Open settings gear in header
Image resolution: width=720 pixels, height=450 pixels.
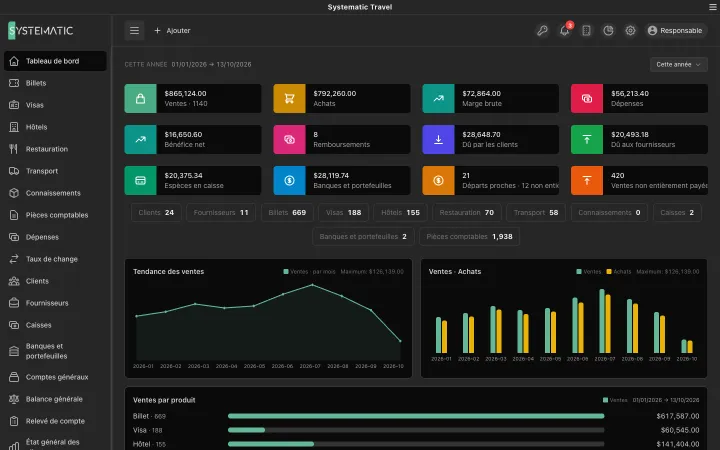pyautogui.click(x=630, y=30)
